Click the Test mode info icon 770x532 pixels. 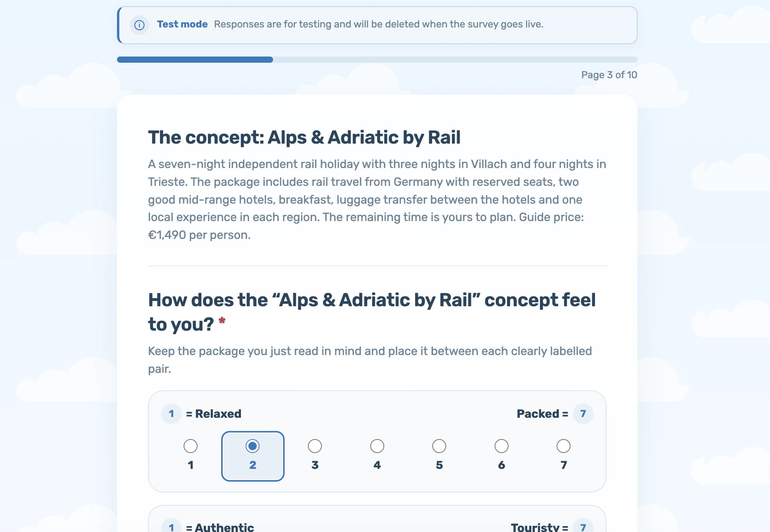pos(139,25)
